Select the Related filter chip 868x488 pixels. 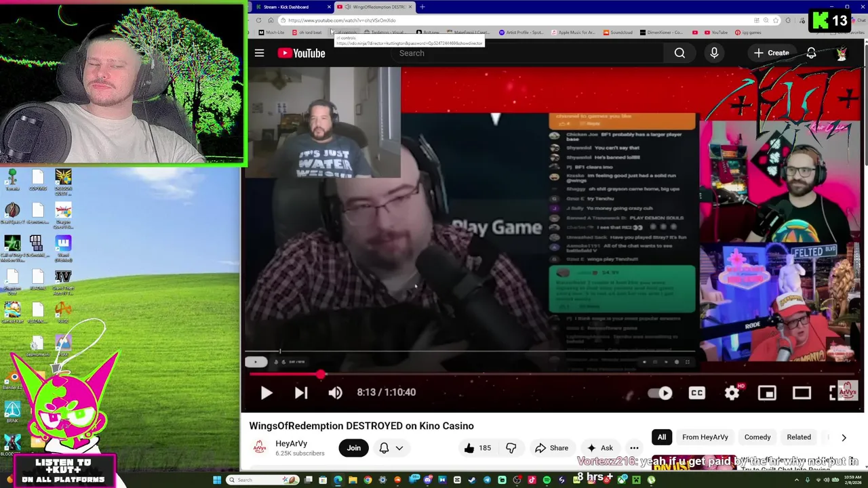coord(799,437)
